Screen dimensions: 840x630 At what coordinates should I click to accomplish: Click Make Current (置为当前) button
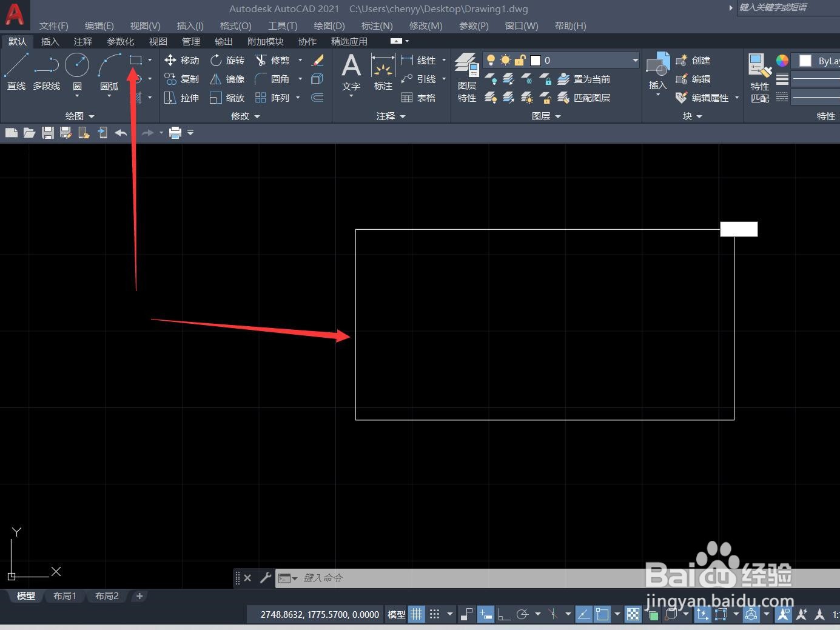coord(584,79)
